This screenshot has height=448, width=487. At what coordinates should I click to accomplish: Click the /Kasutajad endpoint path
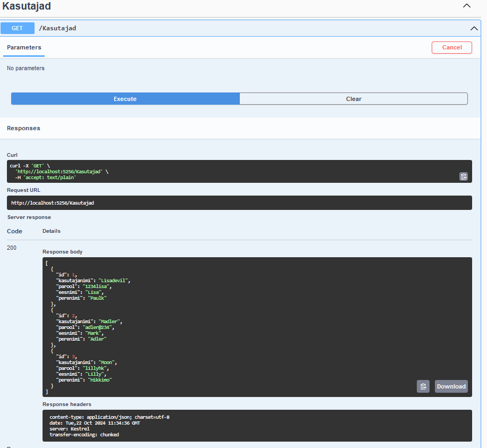point(57,28)
